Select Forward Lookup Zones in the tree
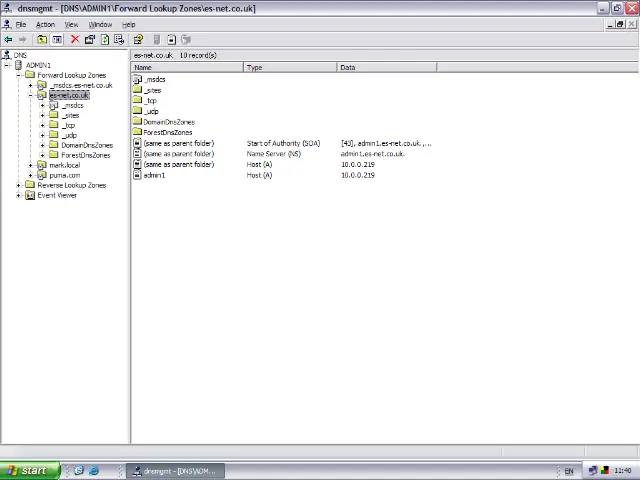 coord(71,75)
